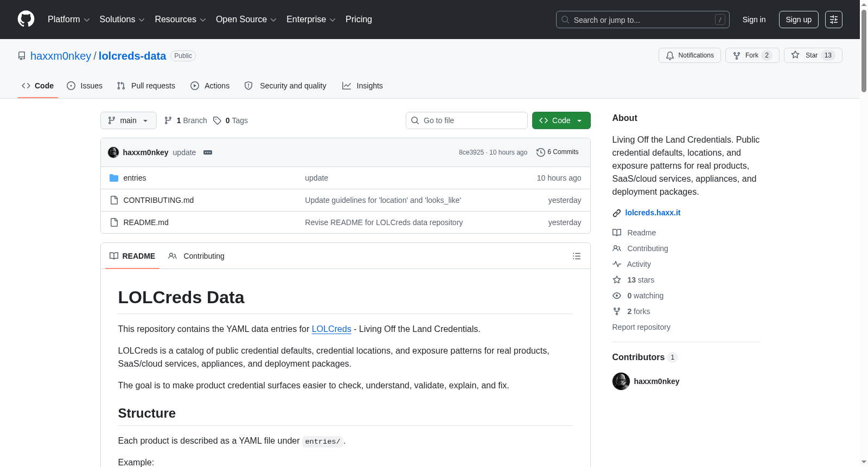Open the entries folder
This screenshot has width=868, height=467.
135,178
